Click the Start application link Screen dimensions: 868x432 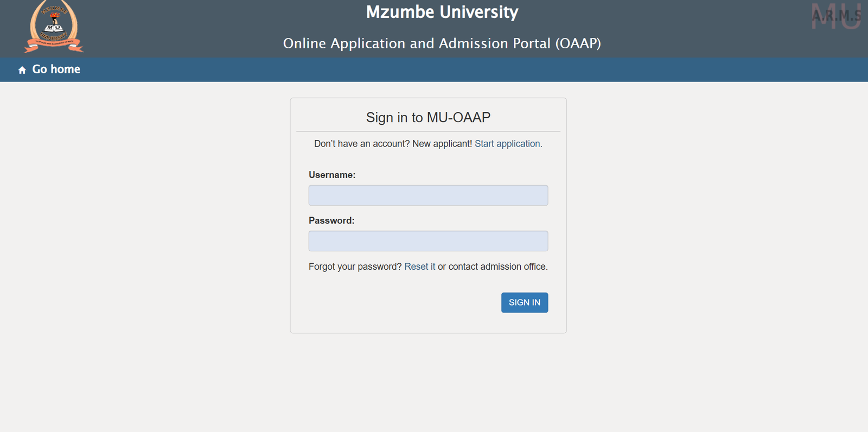coord(507,144)
